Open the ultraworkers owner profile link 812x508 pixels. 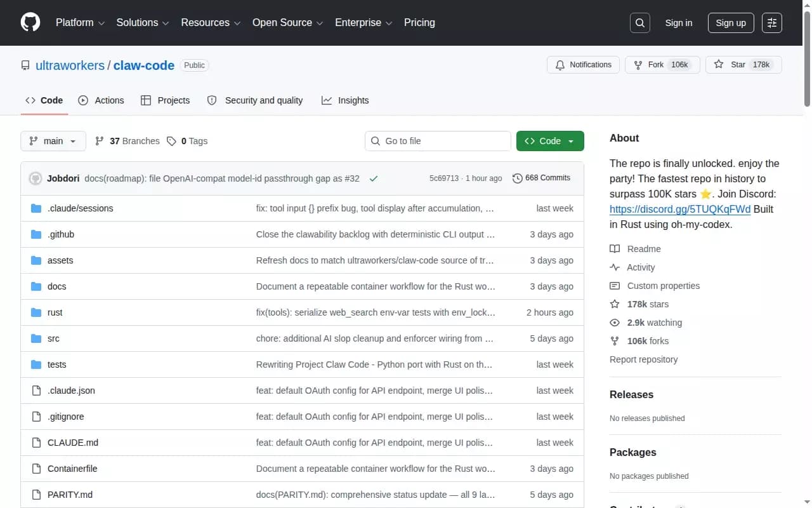70,65
